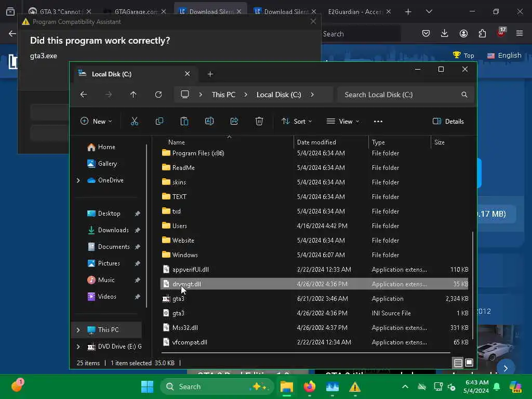Click the Search Local Disk (C:) field
The height and width of the screenshot is (399, 532).
tap(406, 95)
